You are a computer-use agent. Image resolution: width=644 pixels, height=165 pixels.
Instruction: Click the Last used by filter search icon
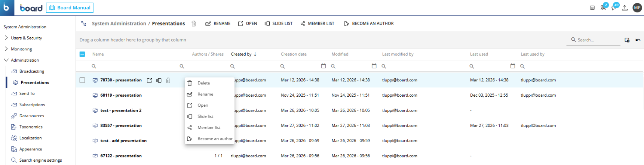[x=522, y=66]
